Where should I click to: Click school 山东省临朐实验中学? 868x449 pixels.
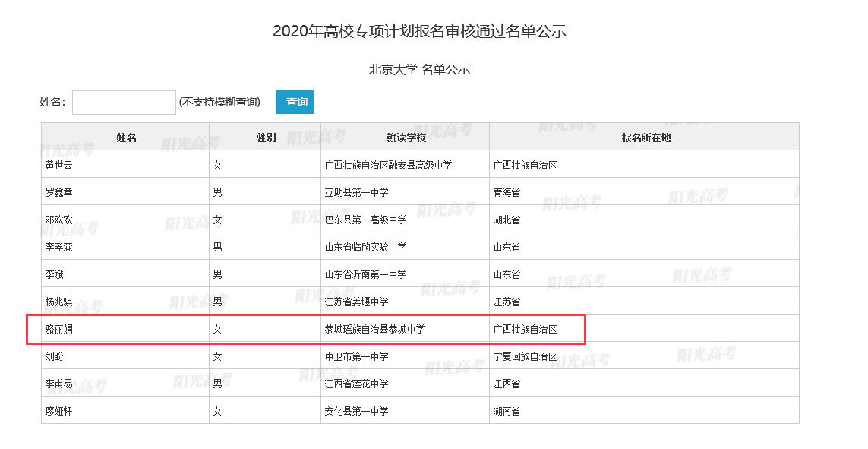(365, 247)
